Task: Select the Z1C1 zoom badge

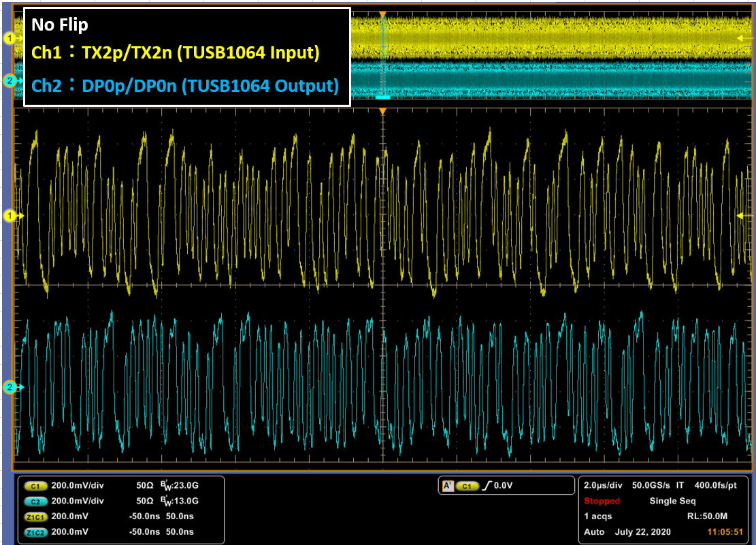Action: click(35, 516)
